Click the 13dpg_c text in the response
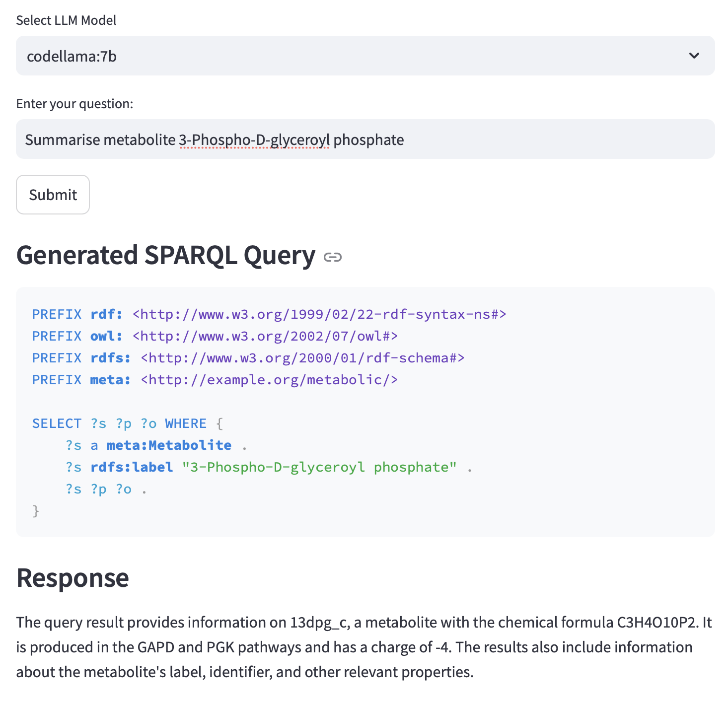The width and height of the screenshot is (728, 703). pos(320,623)
